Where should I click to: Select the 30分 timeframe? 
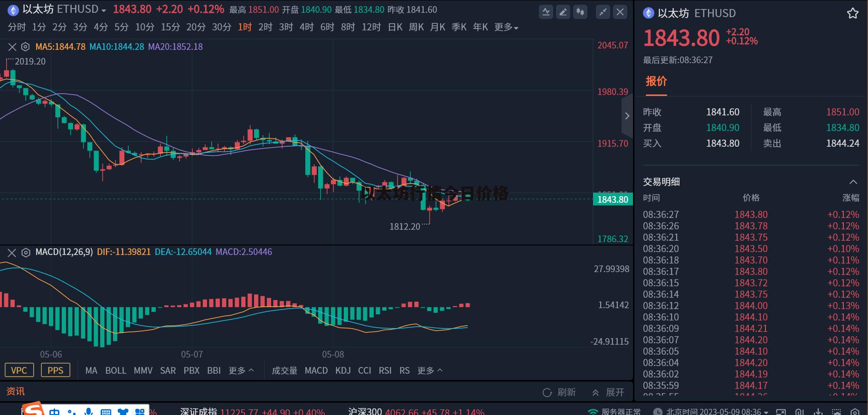221,27
